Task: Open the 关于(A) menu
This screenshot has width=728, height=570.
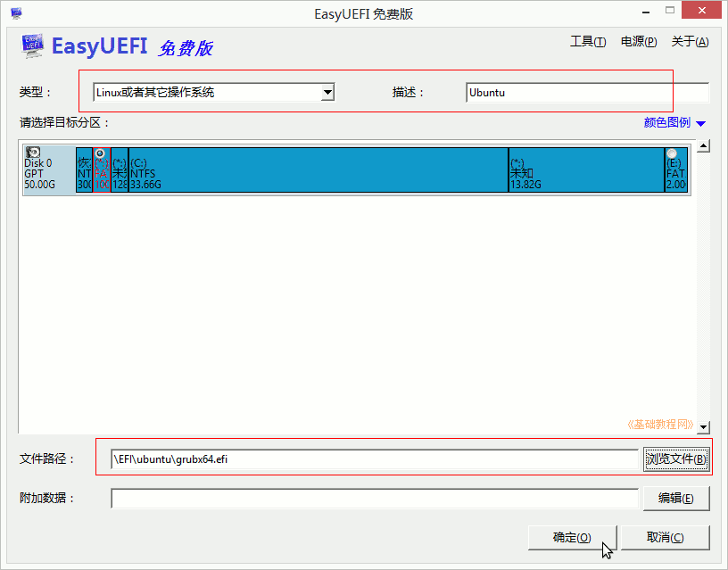Action: coord(690,42)
